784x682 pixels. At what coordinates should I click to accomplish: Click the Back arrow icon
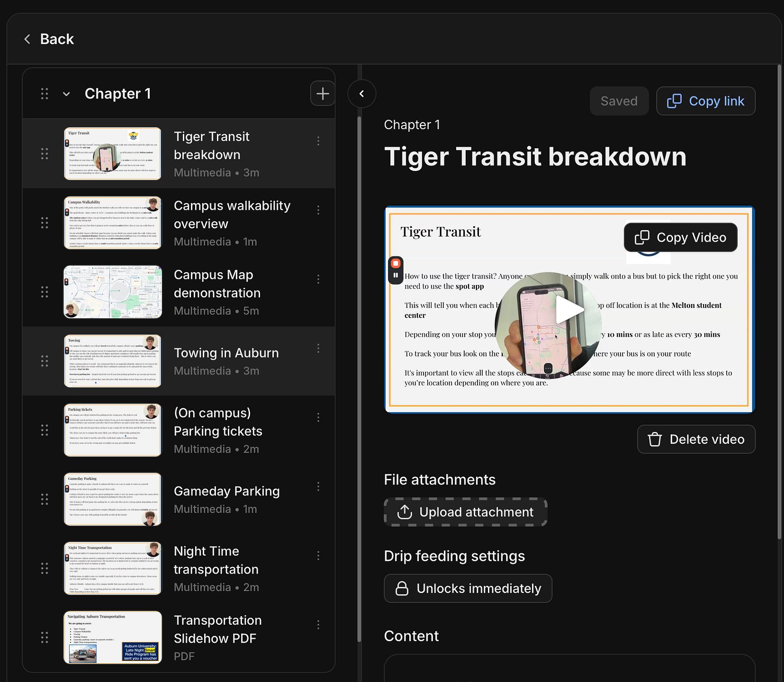click(x=27, y=39)
